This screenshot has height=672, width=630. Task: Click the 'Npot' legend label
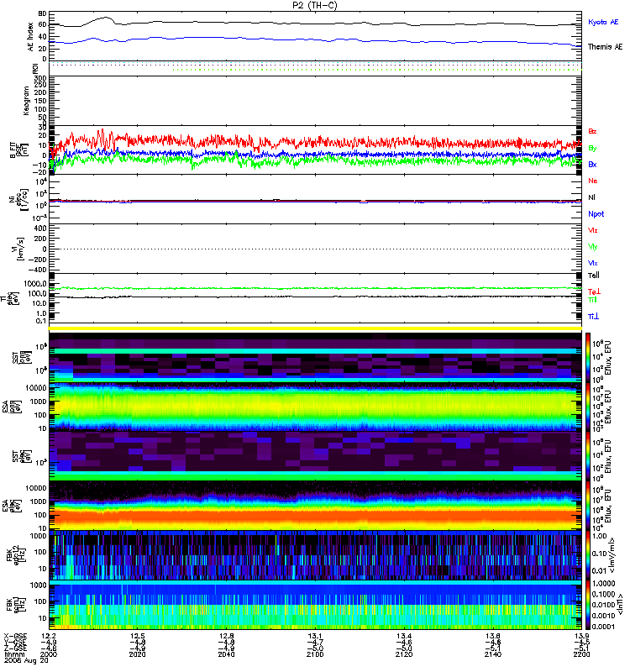coord(596,214)
